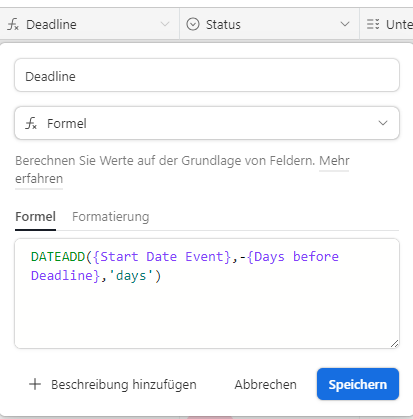
Task: Select the Formel tab
Action: click(x=35, y=217)
